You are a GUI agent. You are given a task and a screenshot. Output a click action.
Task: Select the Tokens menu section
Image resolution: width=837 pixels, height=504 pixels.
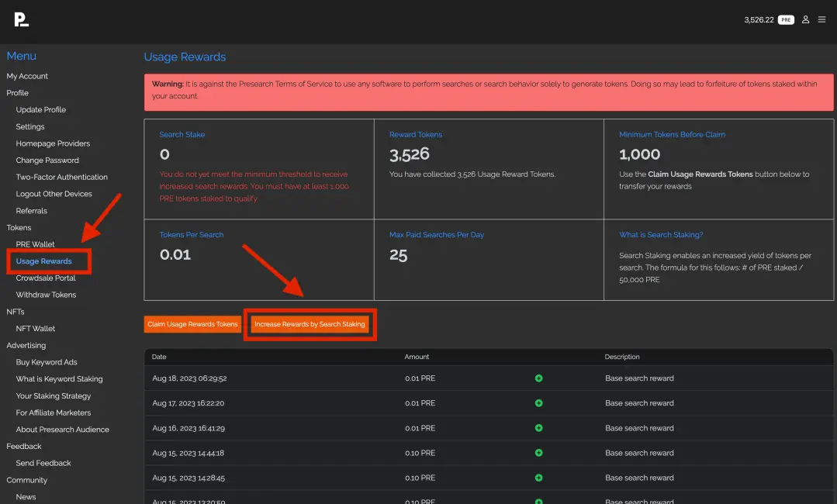click(19, 228)
